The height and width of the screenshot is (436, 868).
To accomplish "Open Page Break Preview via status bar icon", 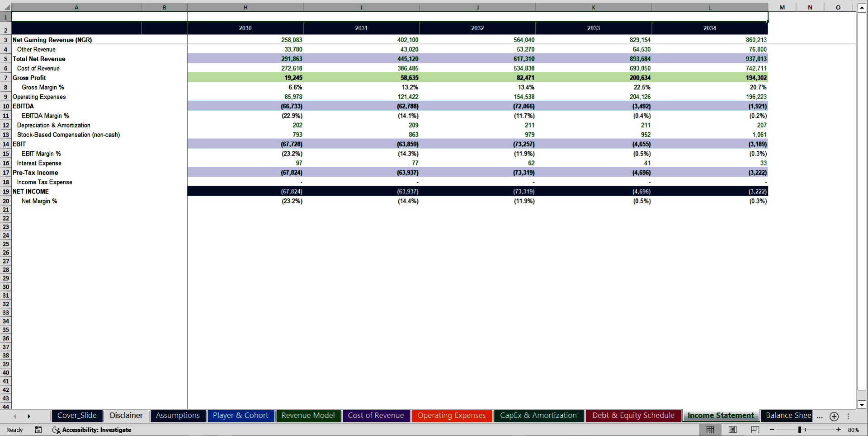I will point(755,430).
